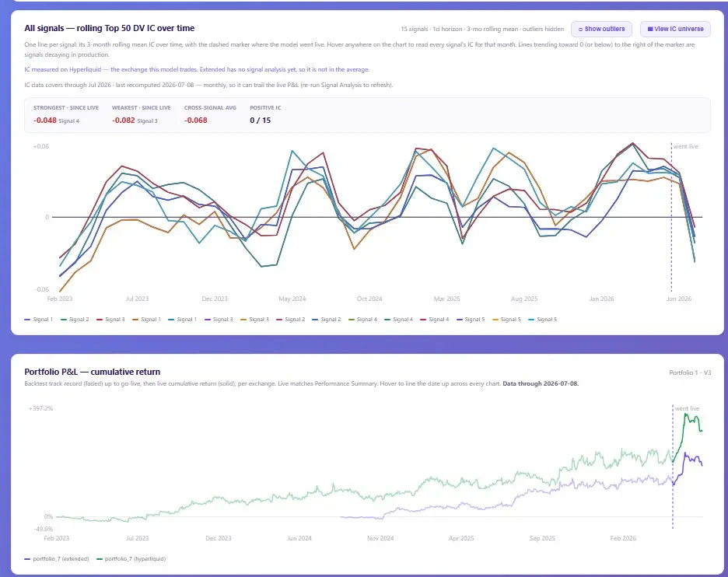
Task: Click the went live marker on P&L chart
Action: point(687,408)
